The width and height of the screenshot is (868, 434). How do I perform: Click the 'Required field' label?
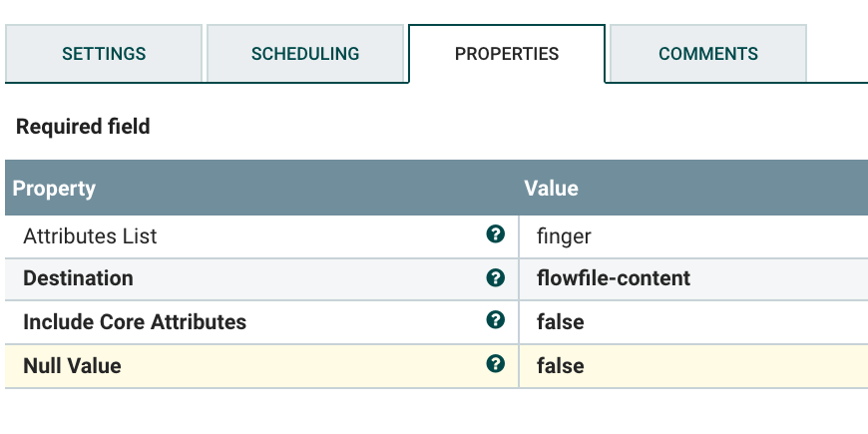click(83, 127)
